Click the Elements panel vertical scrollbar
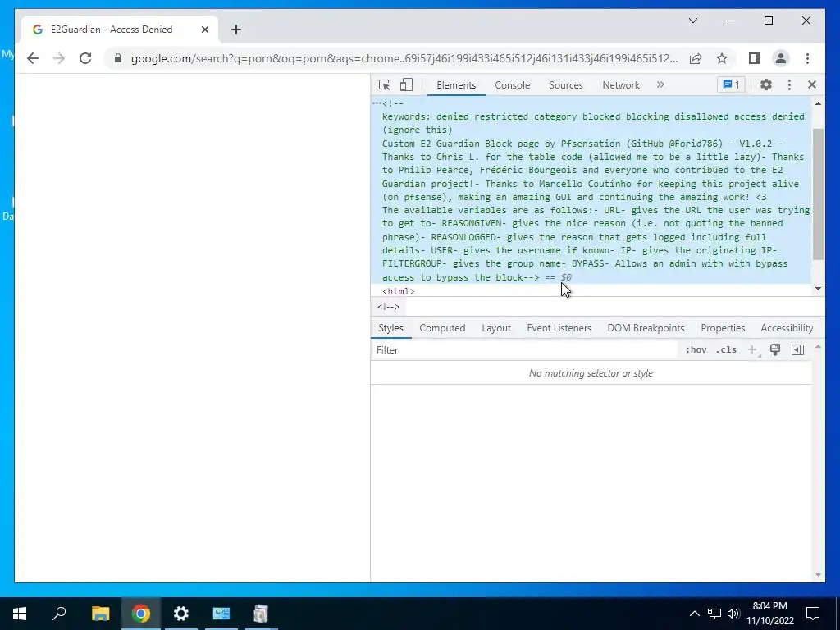Viewport: 840px width, 630px height. pyautogui.click(x=818, y=194)
